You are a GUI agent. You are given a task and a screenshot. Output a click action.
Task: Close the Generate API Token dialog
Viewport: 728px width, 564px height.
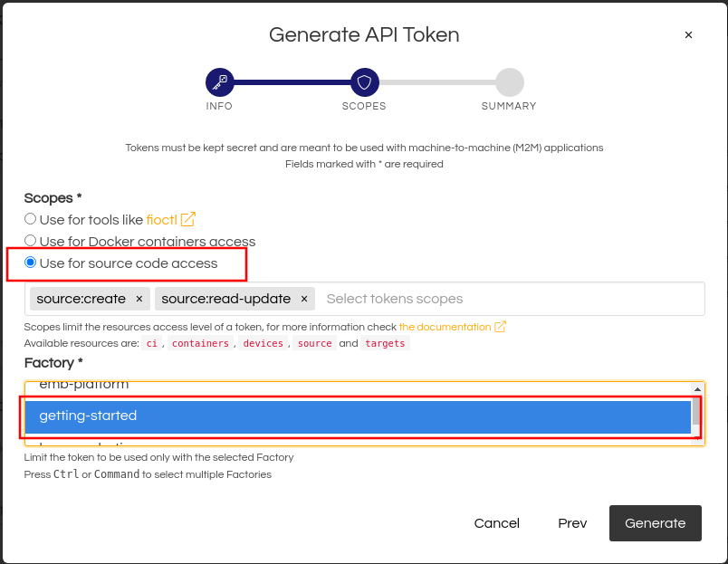click(x=688, y=34)
